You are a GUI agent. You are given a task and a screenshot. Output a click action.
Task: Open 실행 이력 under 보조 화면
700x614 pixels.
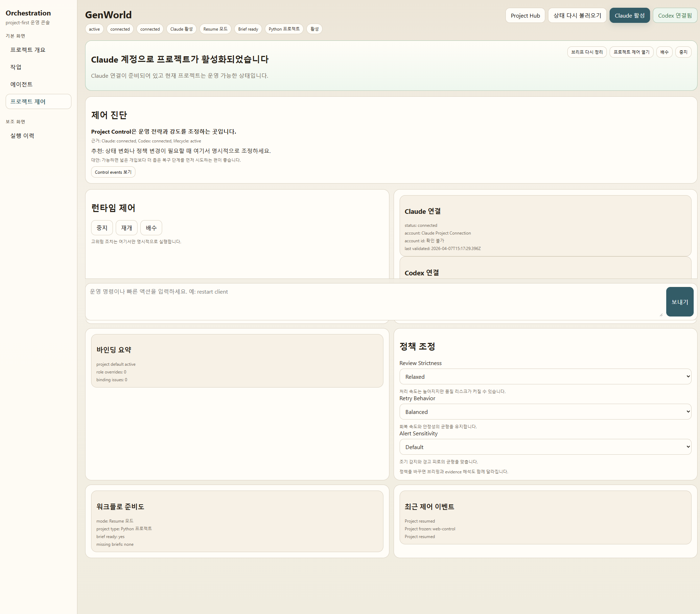pyautogui.click(x=22, y=135)
